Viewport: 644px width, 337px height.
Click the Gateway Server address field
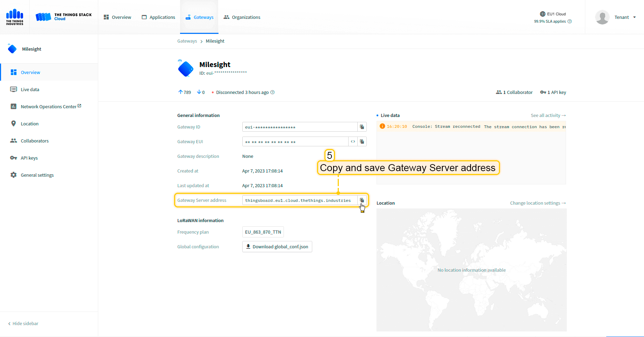click(x=299, y=200)
